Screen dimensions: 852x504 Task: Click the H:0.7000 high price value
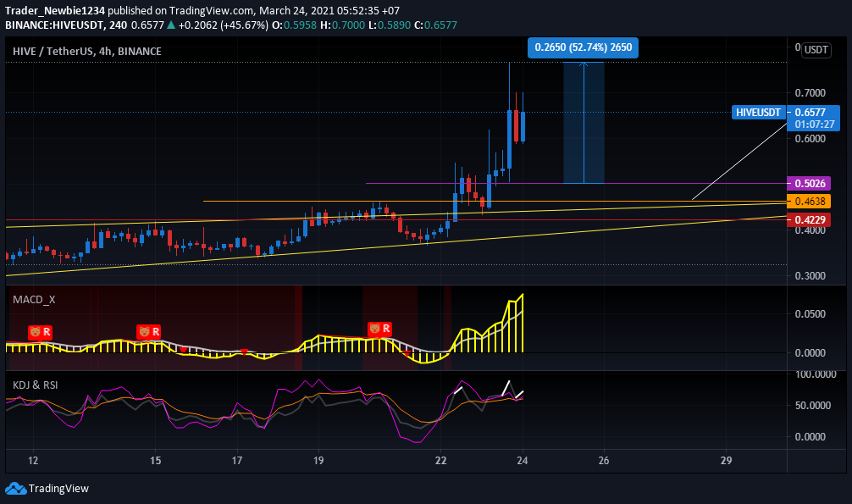point(342,25)
